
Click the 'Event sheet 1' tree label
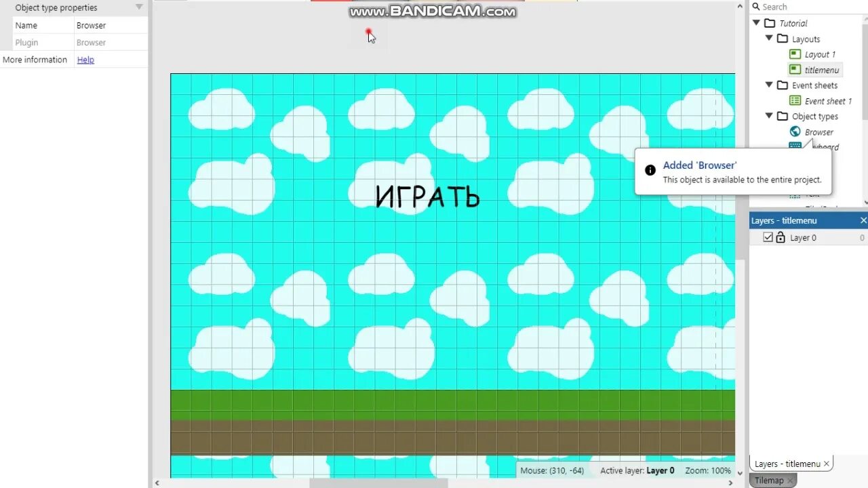(x=828, y=101)
